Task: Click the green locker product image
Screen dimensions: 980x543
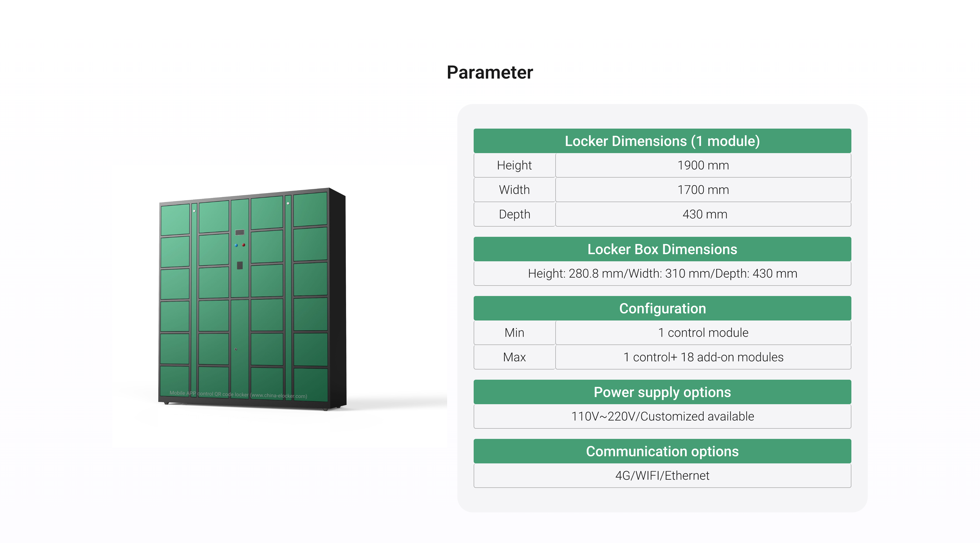Action: [x=252, y=299]
